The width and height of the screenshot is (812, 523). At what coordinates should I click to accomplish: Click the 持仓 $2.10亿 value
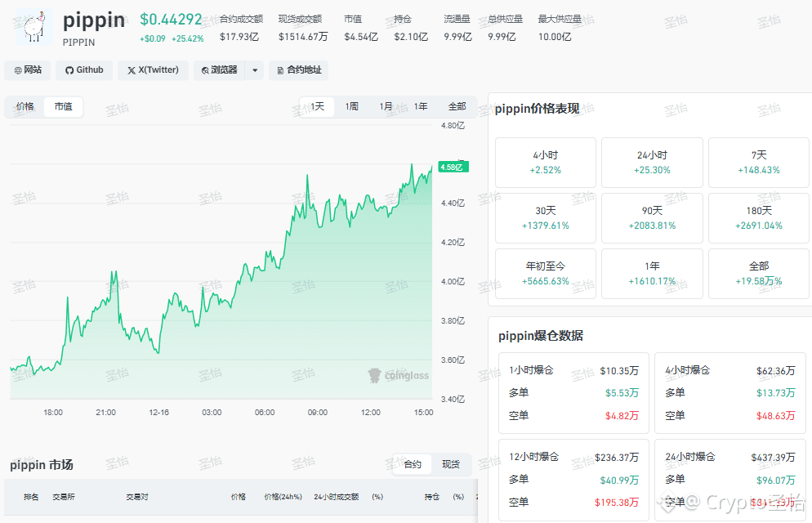coord(411,37)
